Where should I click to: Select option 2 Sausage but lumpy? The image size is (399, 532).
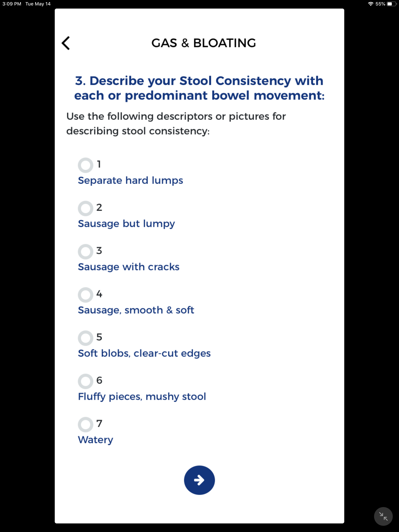coord(86,208)
